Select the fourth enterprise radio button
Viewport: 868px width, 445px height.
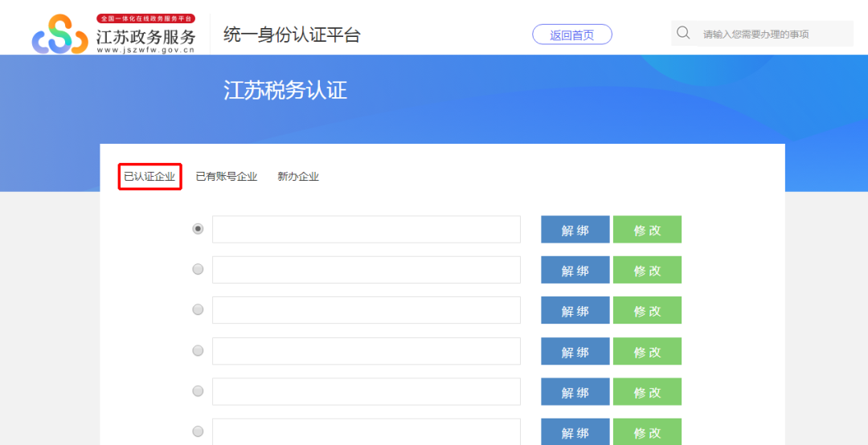click(198, 350)
